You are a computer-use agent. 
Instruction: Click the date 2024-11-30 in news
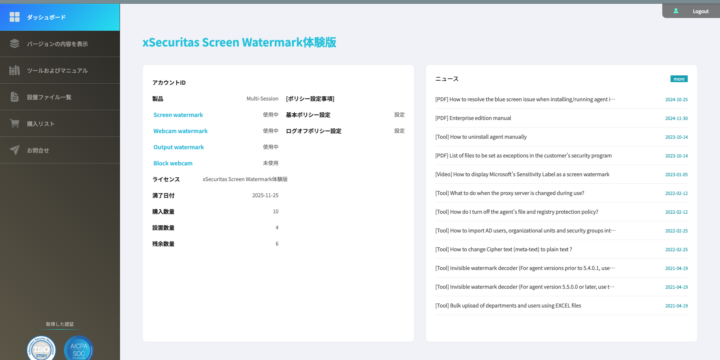coord(676,118)
